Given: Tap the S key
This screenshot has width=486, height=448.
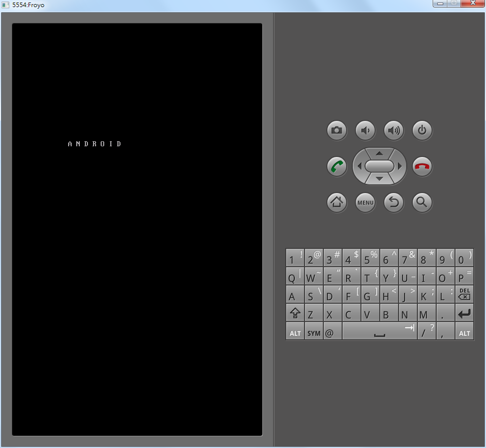Looking at the screenshot, I should point(314,294).
